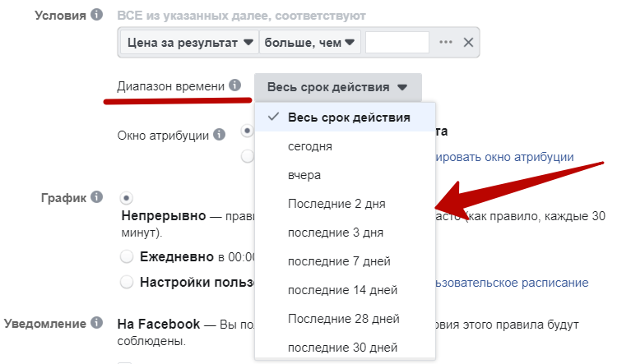Viewport: 631px width, 364px height.
Task: Choose Последние 2 дня option
Action: point(345,204)
